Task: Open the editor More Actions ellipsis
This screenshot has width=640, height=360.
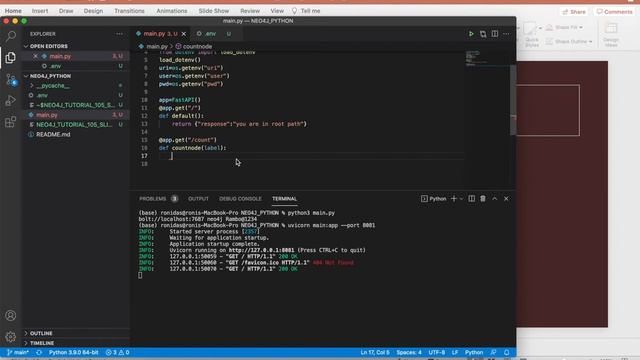Action: click(x=506, y=34)
